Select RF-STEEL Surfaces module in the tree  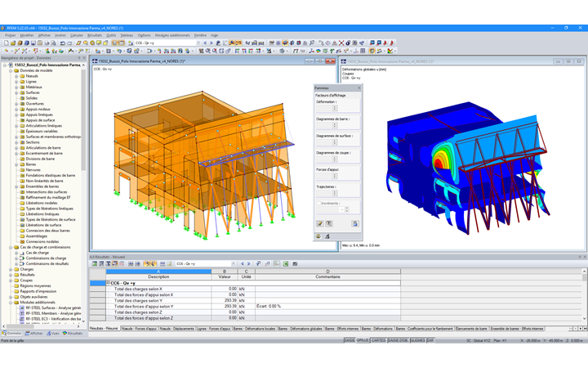pos(53,308)
